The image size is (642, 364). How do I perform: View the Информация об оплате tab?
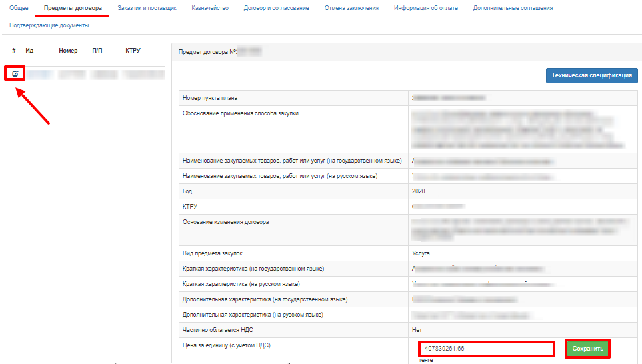point(426,8)
